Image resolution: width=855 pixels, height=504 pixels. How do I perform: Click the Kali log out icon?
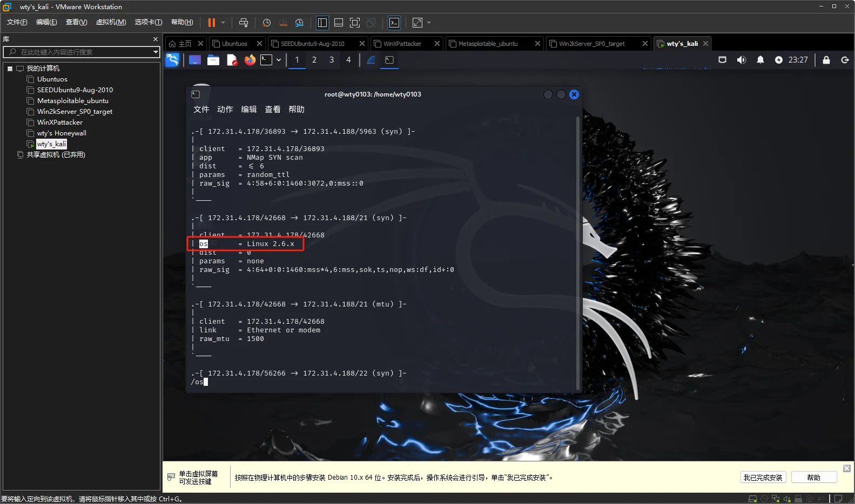coord(845,60)
